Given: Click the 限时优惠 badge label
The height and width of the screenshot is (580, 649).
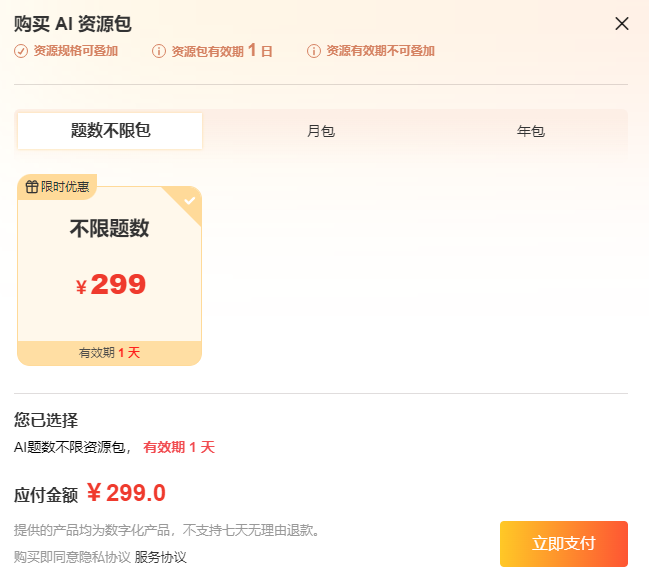Looking at the screenshot, I should click(x=65, y=187).
